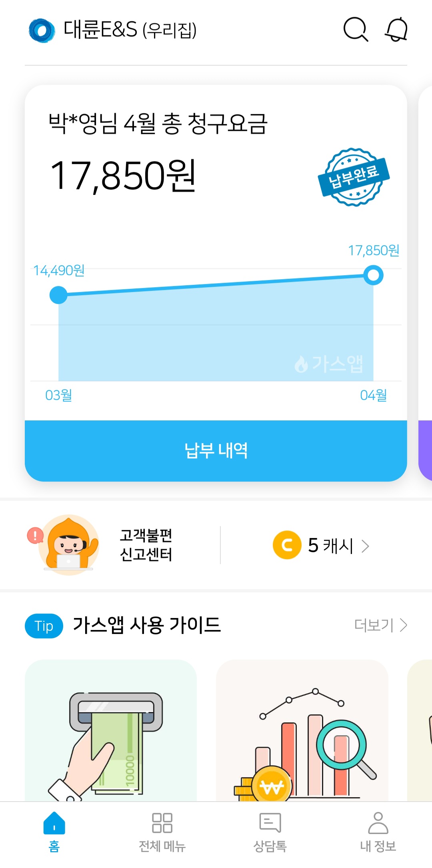Open the ATM cash guide card
This screenshot has height=868, width=432.
[x=111, y=730]
